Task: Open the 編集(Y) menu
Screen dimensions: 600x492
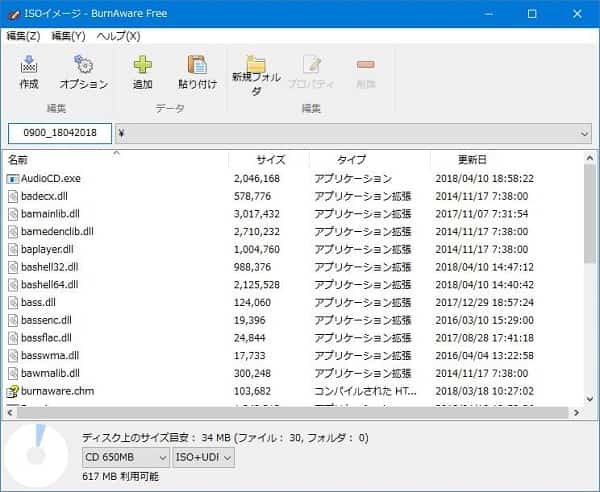Action: click(x=68, y=36)
